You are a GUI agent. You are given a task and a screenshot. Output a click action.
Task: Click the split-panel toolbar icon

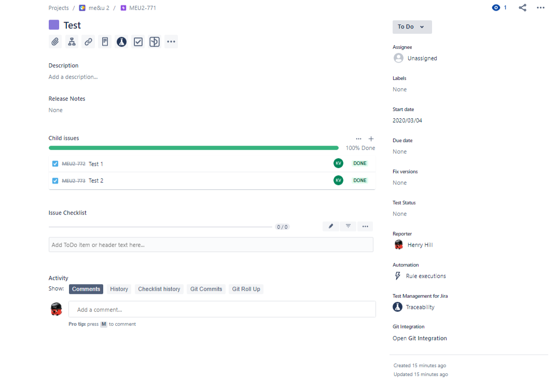pyautogui.click(x=155, y=42)
